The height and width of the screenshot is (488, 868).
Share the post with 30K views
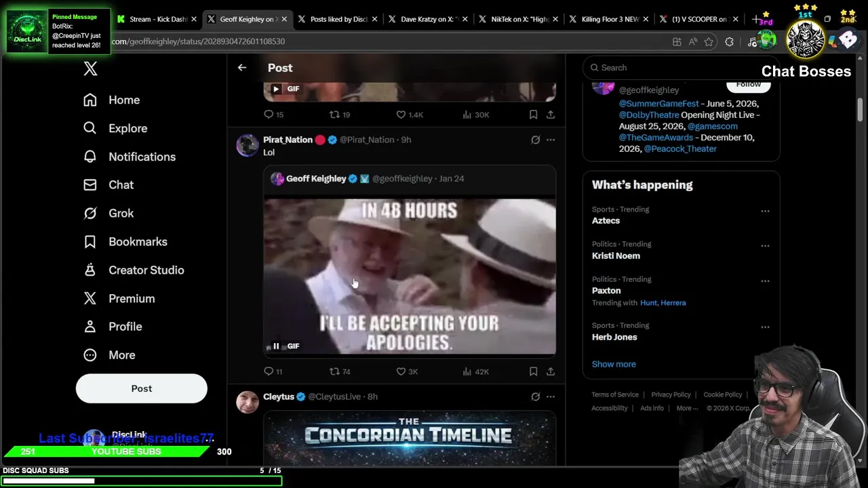(x=551, y=115)
